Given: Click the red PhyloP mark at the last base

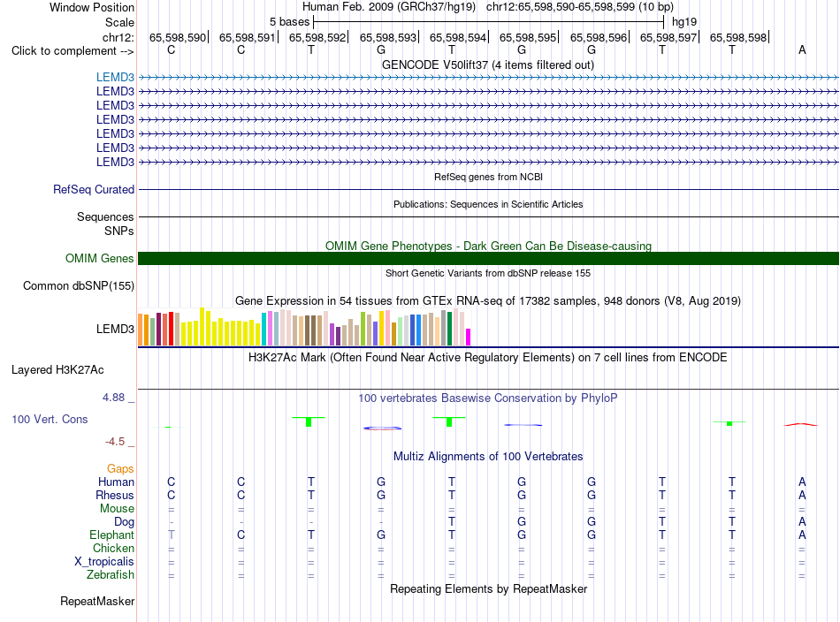Looking at the screenshot, I should 801,424.
